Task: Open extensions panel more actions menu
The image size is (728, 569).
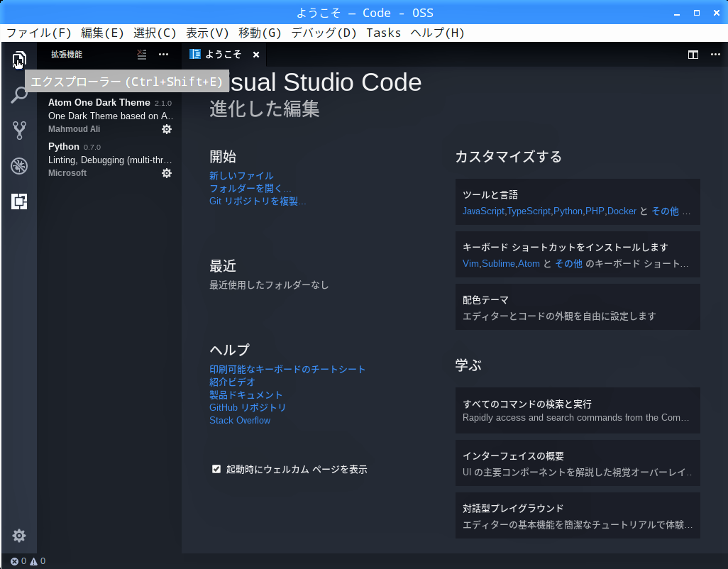Action: pyautogui.click(x=163, y=55)
